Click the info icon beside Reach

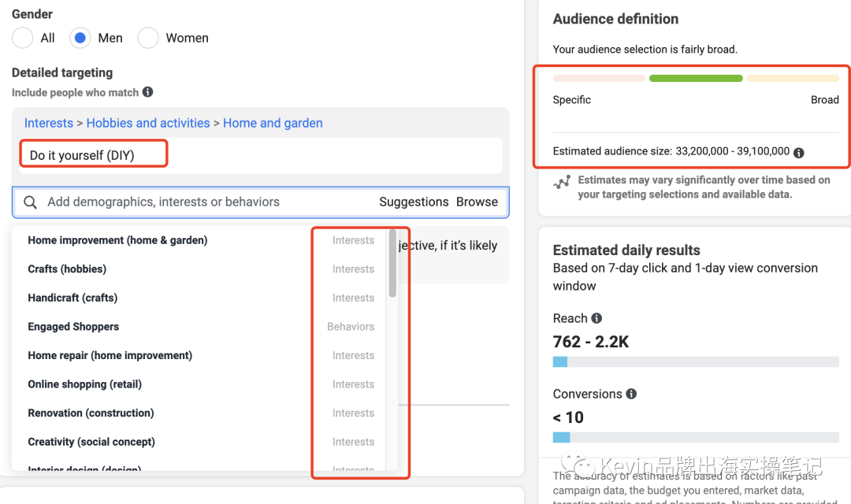point(596,318)
